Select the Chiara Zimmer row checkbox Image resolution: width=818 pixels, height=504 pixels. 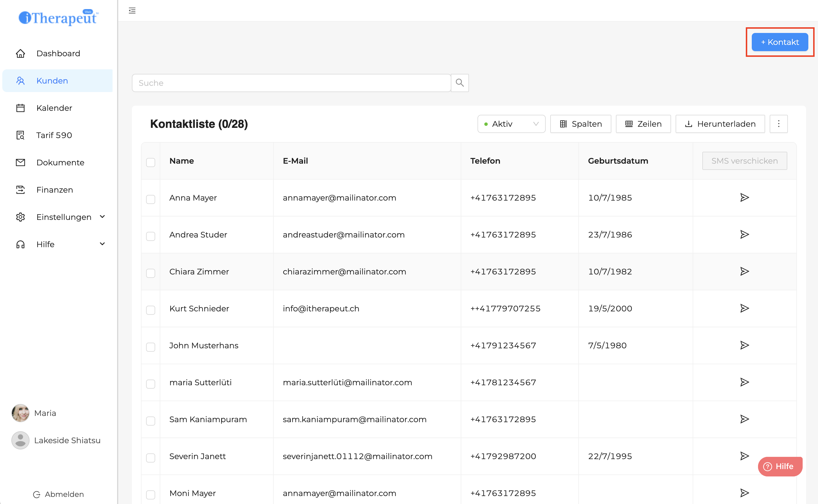click(x=151, y=273)
